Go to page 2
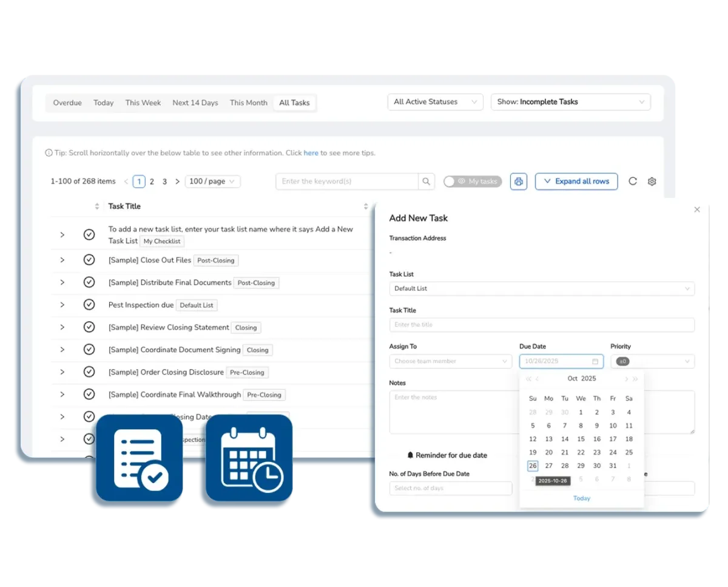728x587 pixels. point(152,182)
